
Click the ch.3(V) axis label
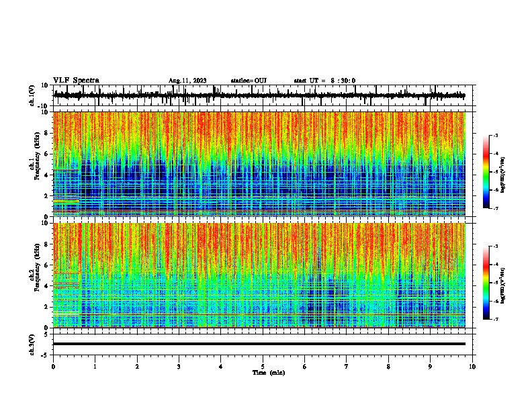tap(32, 345)
